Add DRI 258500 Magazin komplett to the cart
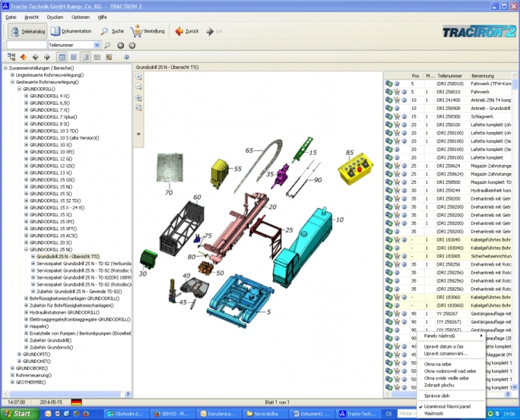This screenshot has width=520, height=420. (397, 183)
